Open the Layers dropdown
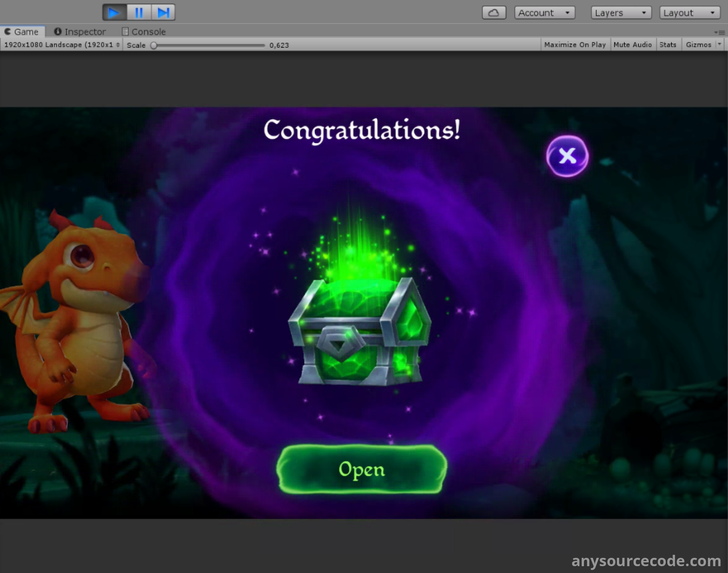The image size is (728, 573). pyautogui.click(x=621, y=13)
